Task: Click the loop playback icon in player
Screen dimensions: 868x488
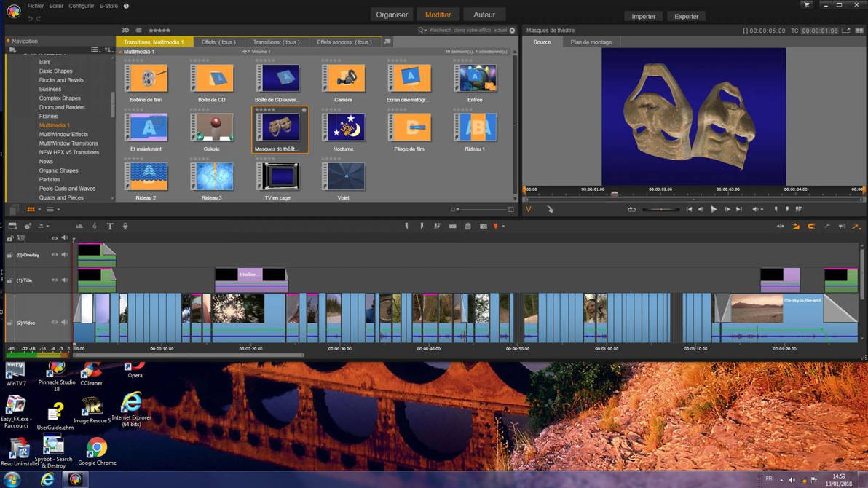Action: [x=631, y=209]
